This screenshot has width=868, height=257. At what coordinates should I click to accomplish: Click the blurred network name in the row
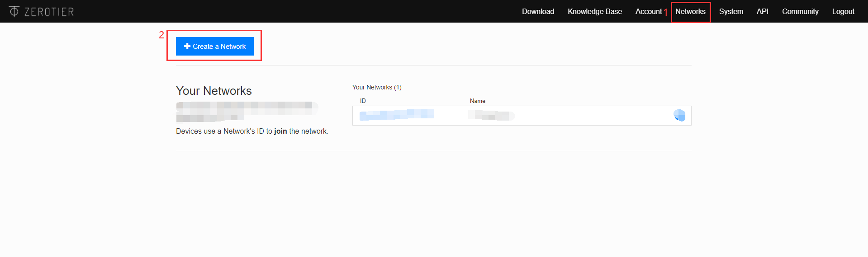pos(491,116)
